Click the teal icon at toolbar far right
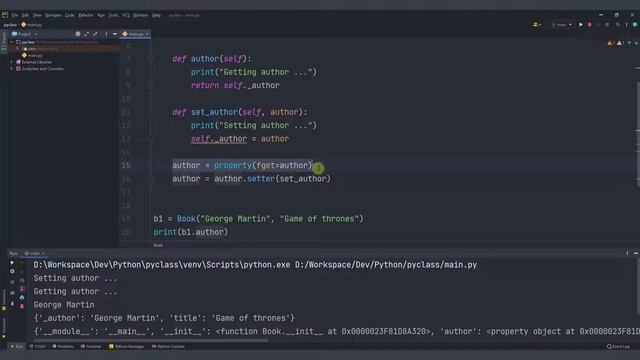The image size is (640, 360). tap(635, 25)
